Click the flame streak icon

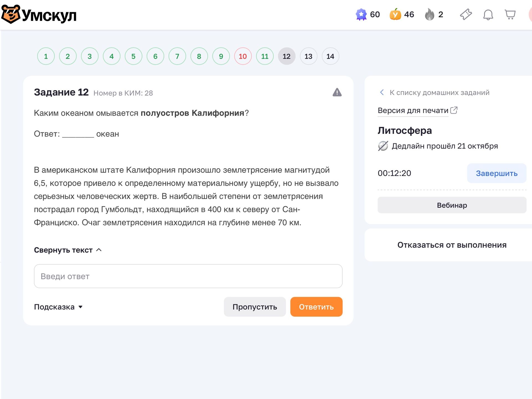coord(429,14)
